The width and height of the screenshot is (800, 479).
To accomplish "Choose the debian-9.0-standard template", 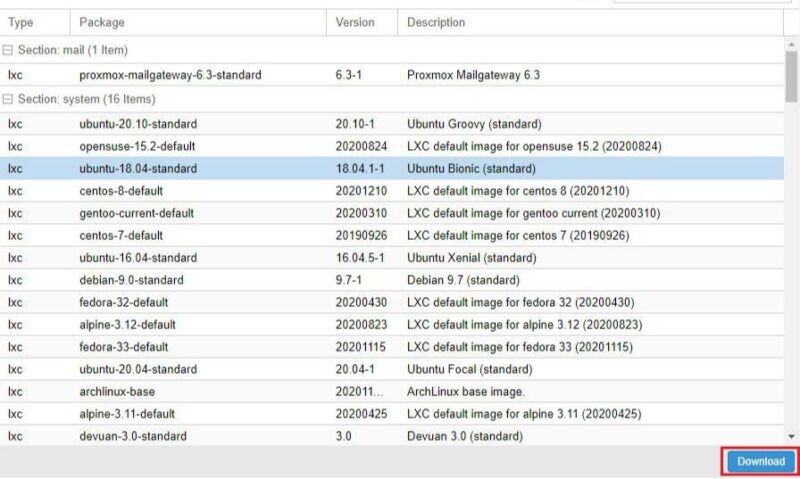I will pyautogui.click(x=131, y=280).
